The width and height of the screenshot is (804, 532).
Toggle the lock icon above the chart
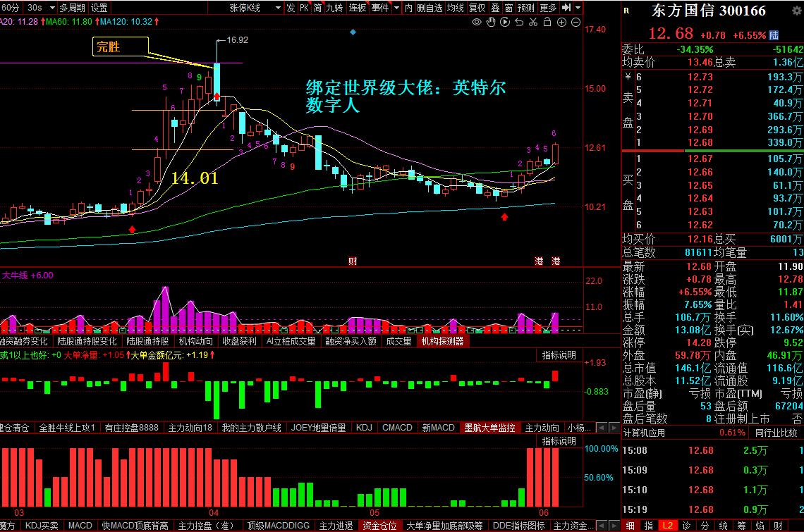coord(547,22)
